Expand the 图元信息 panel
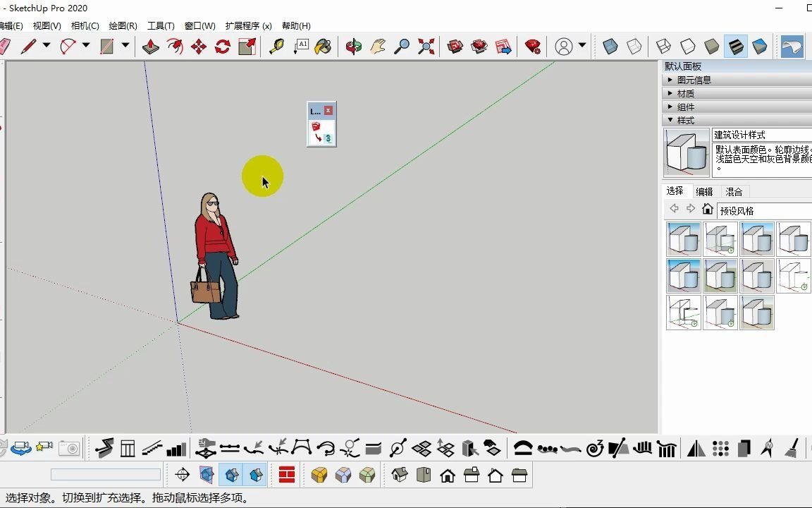Screen dimensions: 812x508 point(737,80)
